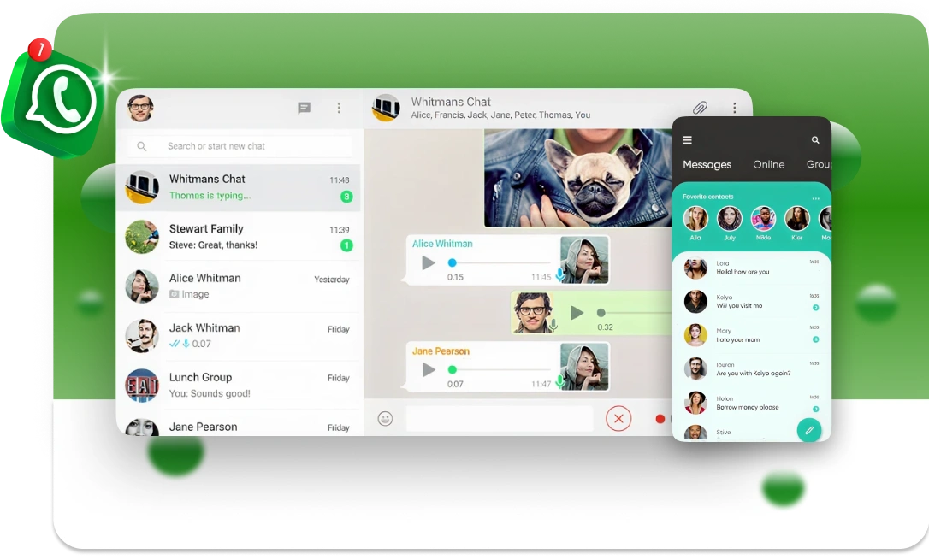
Task: Open Lauren's message about Kolya
Action: 751,368
